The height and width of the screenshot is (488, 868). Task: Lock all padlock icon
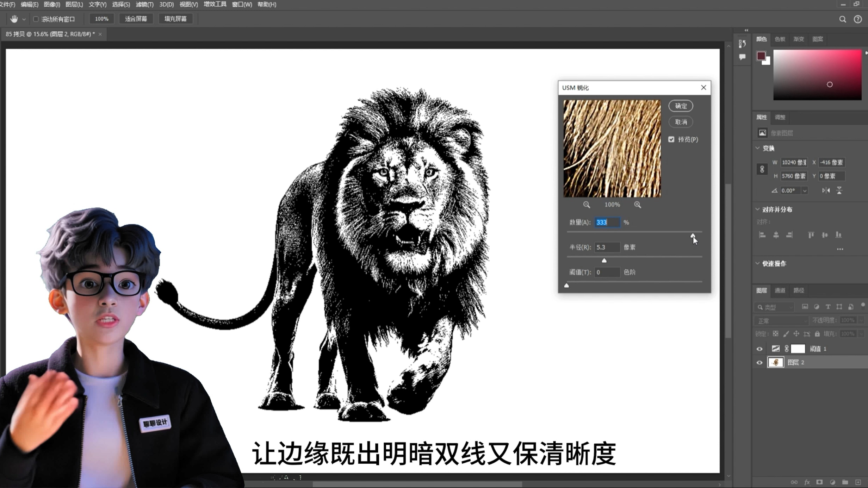click(817, 333)
